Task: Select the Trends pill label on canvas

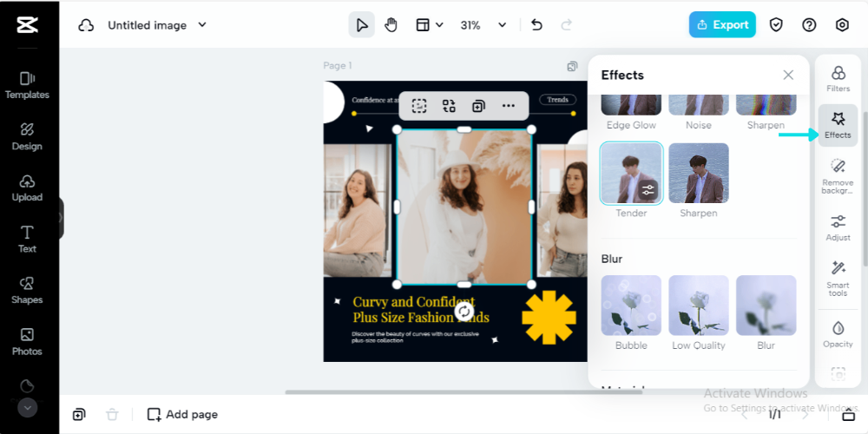Action: [557, 100]
